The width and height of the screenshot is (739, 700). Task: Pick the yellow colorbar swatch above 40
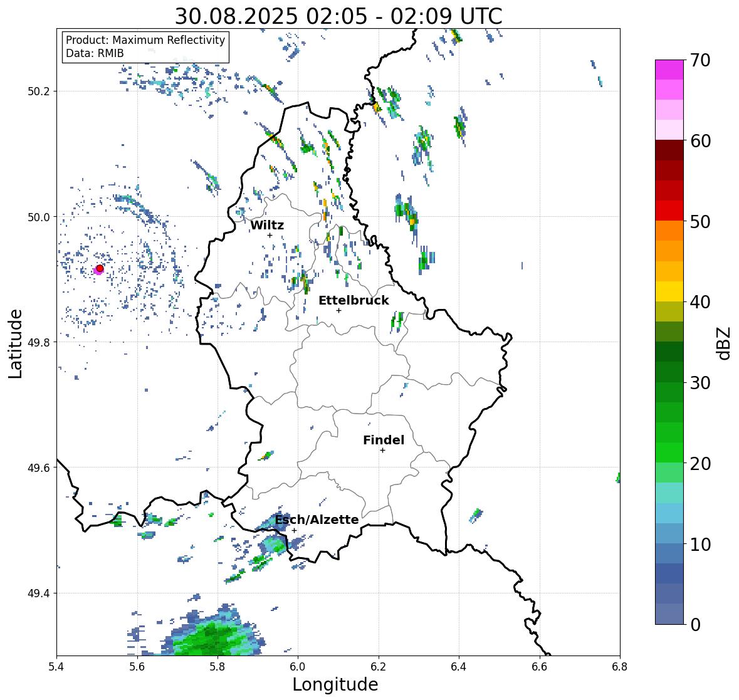point(669,291)
